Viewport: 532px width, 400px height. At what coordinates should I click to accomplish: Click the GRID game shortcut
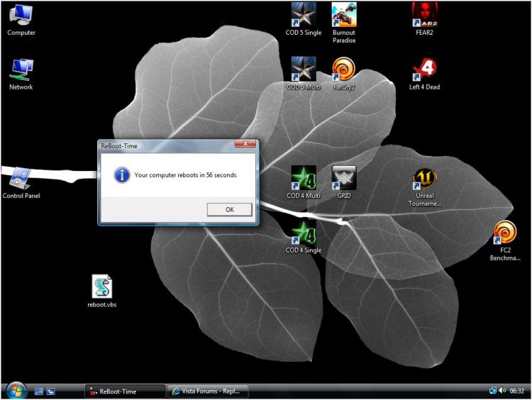344,178
